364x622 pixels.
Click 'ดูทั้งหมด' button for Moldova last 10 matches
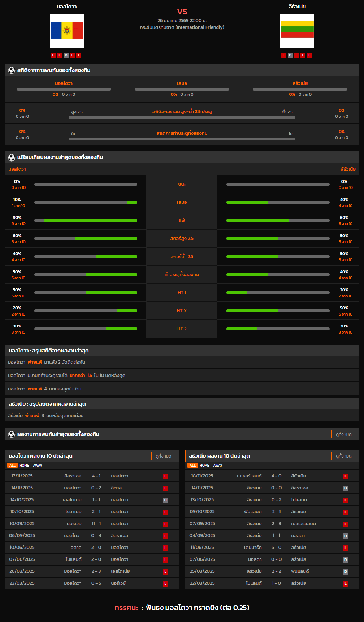[163, 456]
